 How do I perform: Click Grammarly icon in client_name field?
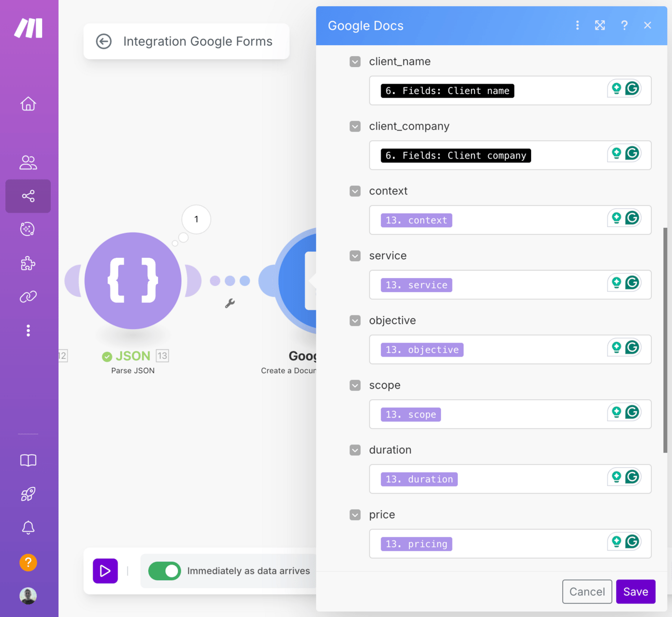[632, 88]
